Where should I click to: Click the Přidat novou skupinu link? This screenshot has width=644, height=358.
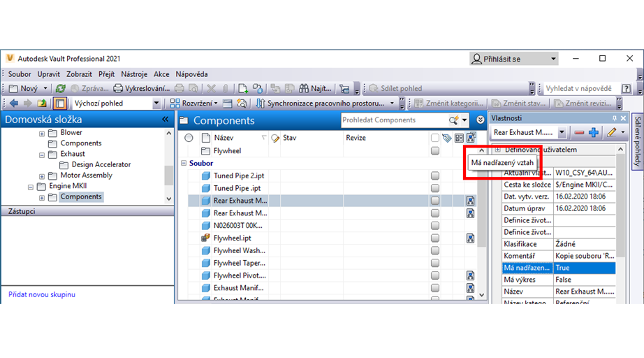42,294
